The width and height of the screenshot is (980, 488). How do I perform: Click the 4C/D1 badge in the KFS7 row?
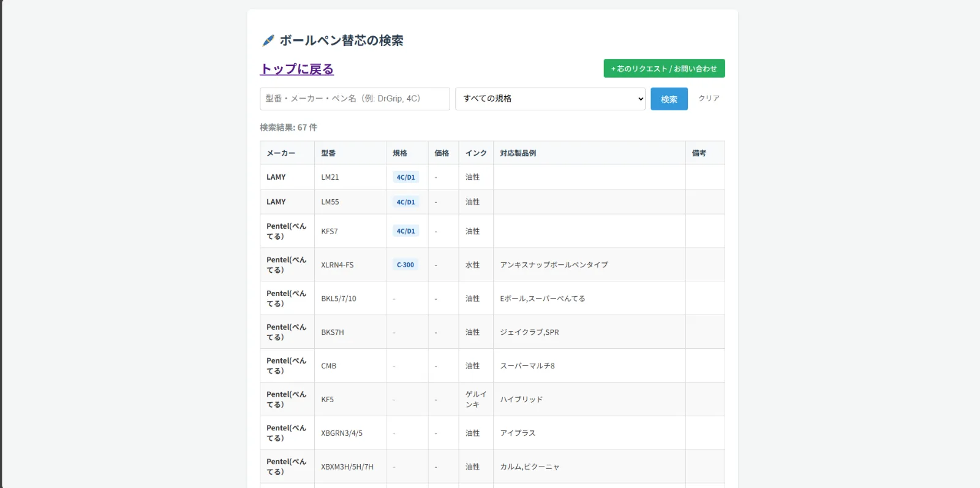(405, 231)
